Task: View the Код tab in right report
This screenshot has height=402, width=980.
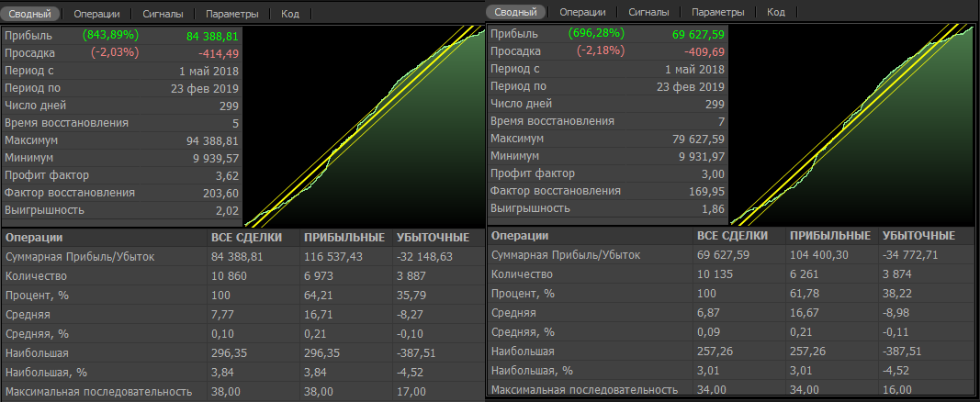Action: coord(775,12)
